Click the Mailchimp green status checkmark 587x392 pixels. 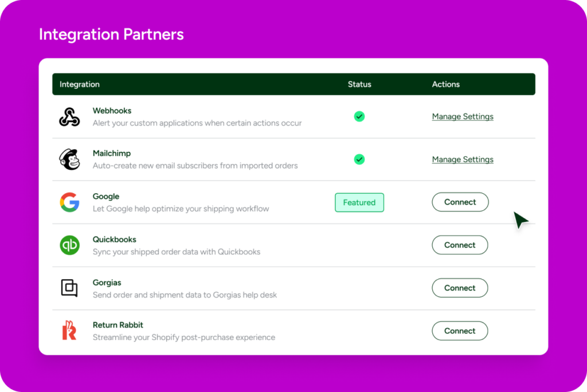coord(359,159)
